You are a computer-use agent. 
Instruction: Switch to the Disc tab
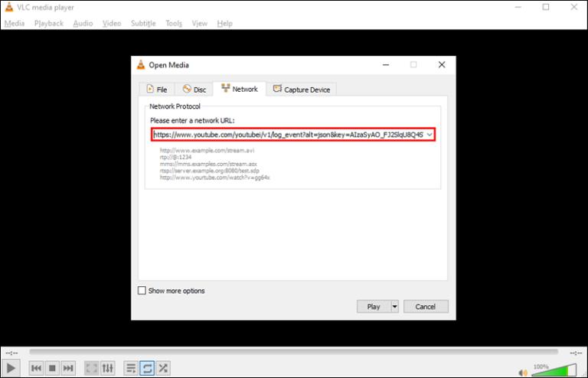pos(194,90)
